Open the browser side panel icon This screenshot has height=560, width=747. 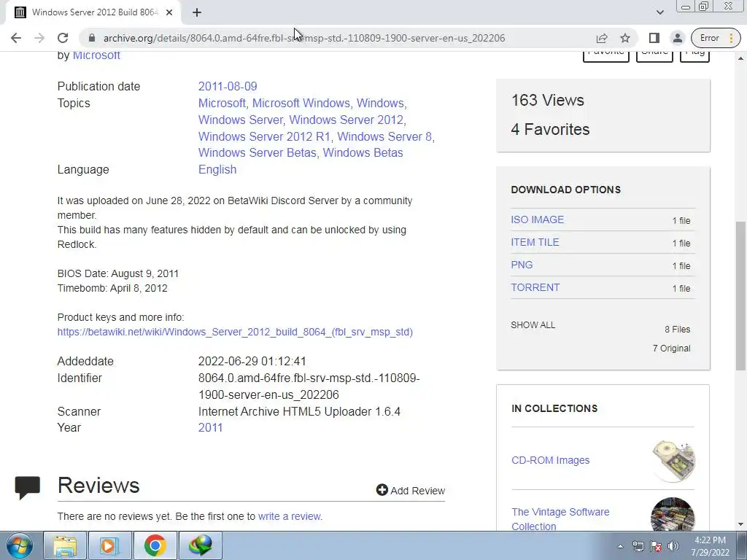(654, 38)
